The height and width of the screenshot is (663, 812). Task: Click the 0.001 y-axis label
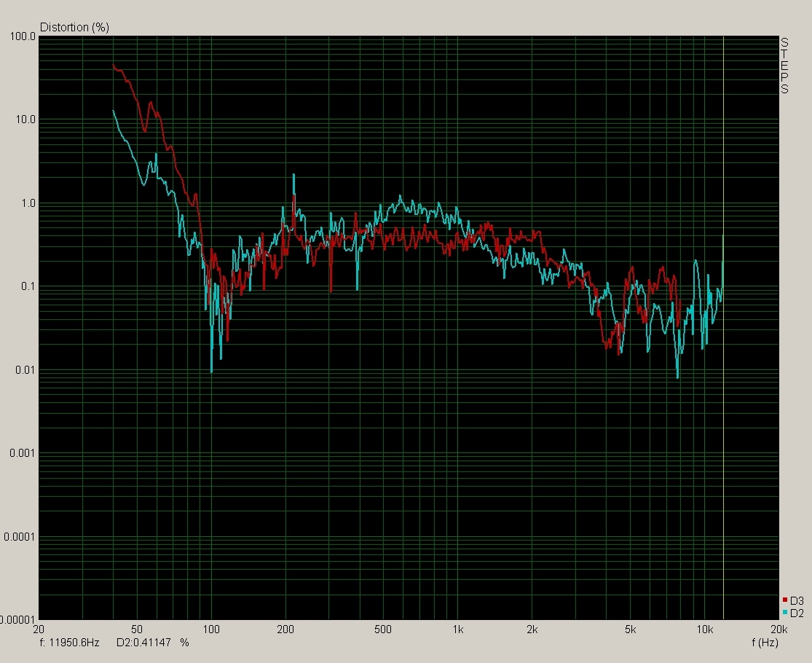(x=23, y=453)
